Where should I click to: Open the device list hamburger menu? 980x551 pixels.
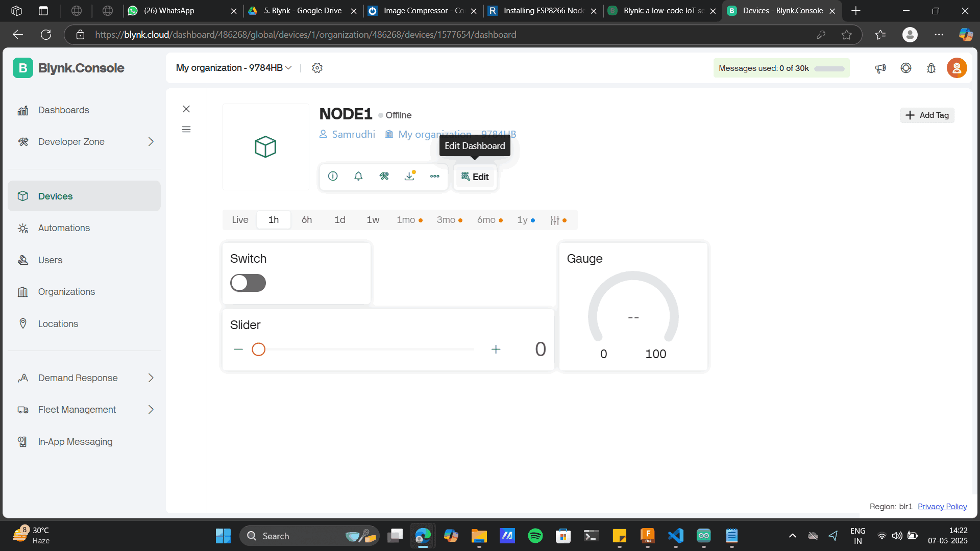pyautogui.click(x=186, y=129)
